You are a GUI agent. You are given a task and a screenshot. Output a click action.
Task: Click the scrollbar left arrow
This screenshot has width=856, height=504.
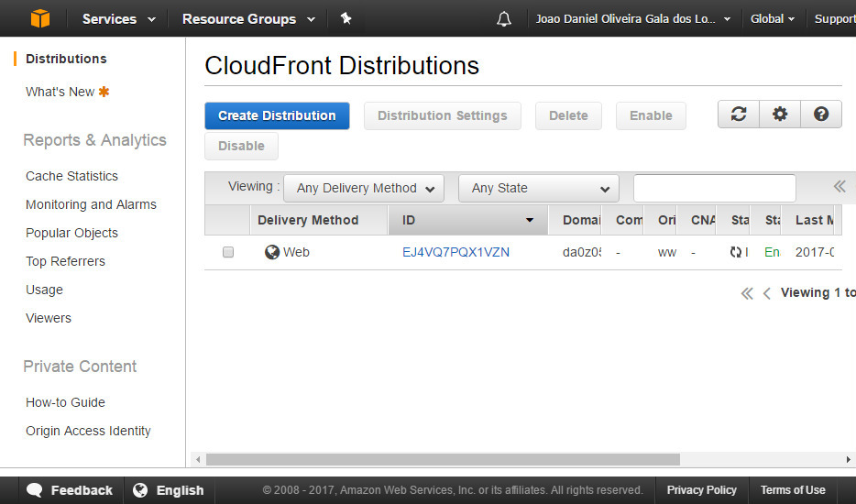click(198, 459)
